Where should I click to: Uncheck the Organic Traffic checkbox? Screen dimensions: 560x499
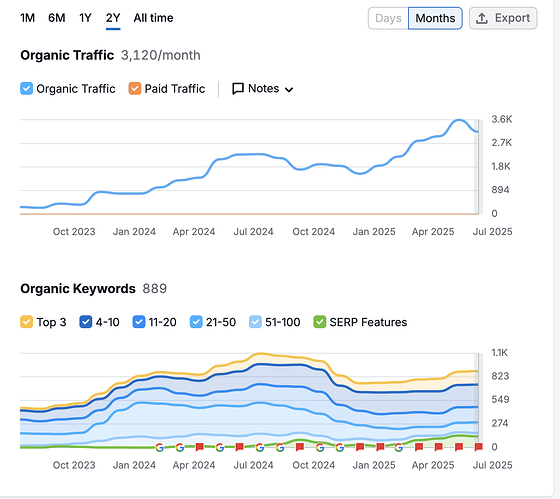pos(26,89)
